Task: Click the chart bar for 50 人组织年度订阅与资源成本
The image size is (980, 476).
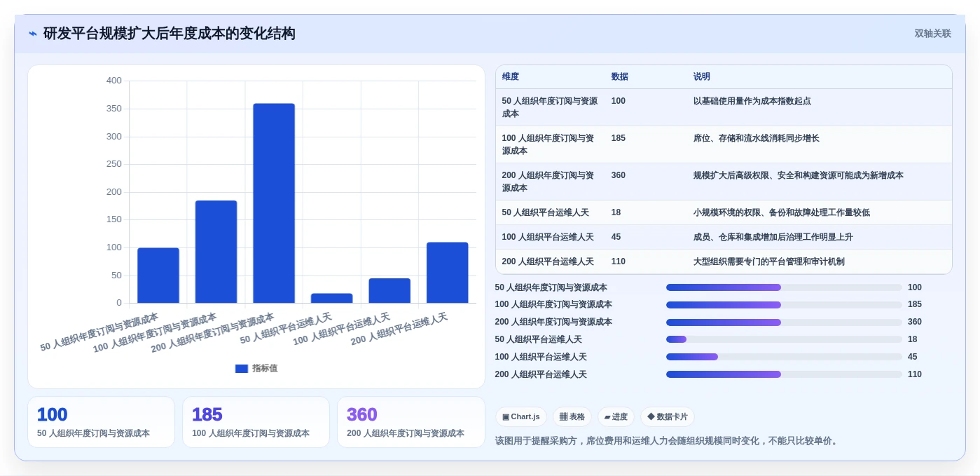Action: click(x=158, y=276)
